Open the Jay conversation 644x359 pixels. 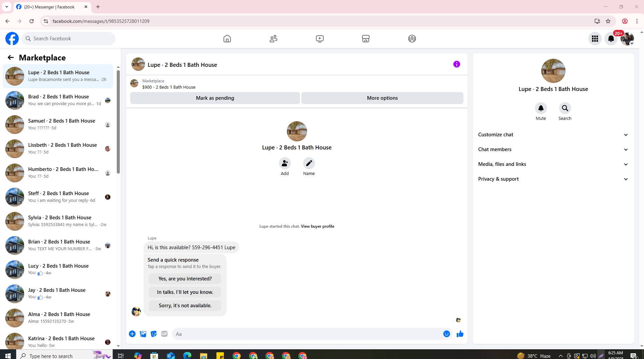58,294
